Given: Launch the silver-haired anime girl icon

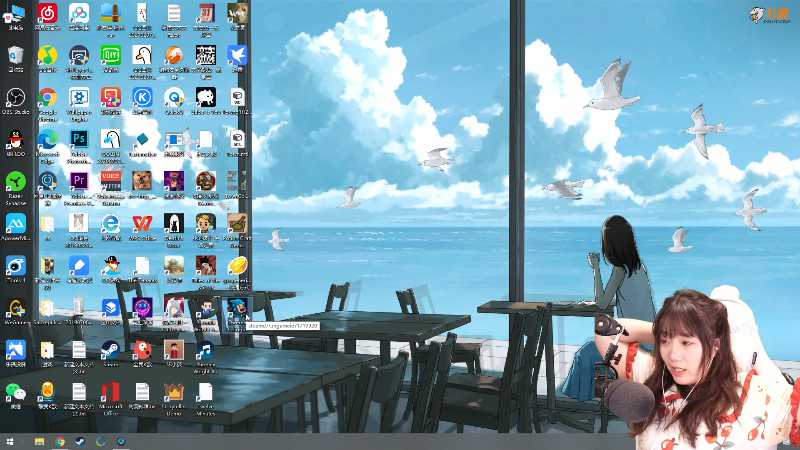Looking at the screenshot, I should point(174,308).
